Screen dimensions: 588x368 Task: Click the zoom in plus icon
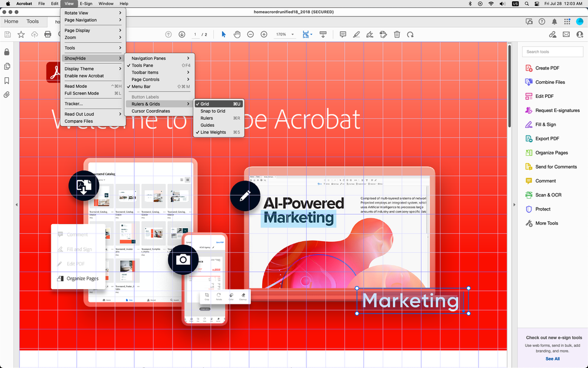(x=264, y=35)
